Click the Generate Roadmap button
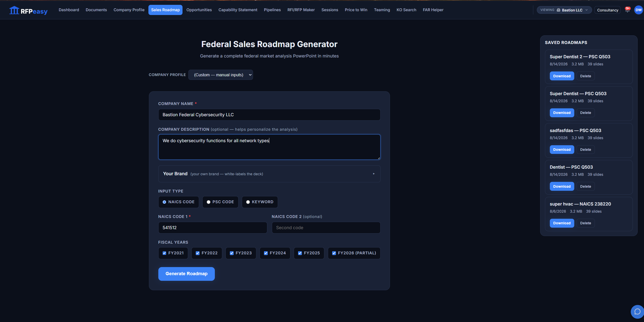This screenshot has height=322, width=644. (x=187, y=274)
